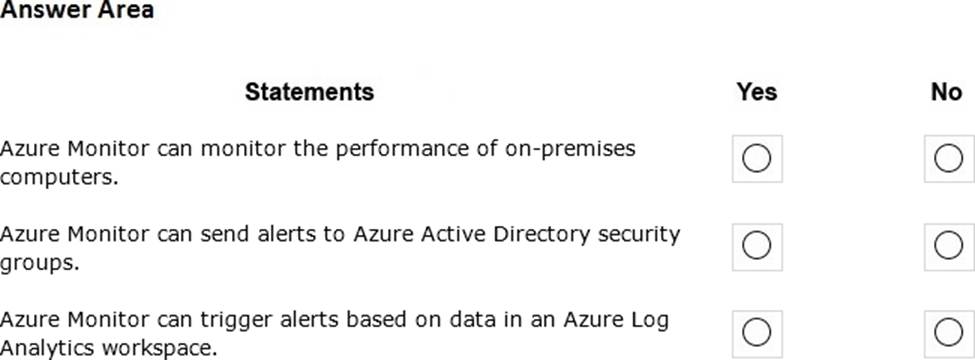Choose No for Azure AD security groups alerts
The image size is (975, 360).
tap(948, 246)
